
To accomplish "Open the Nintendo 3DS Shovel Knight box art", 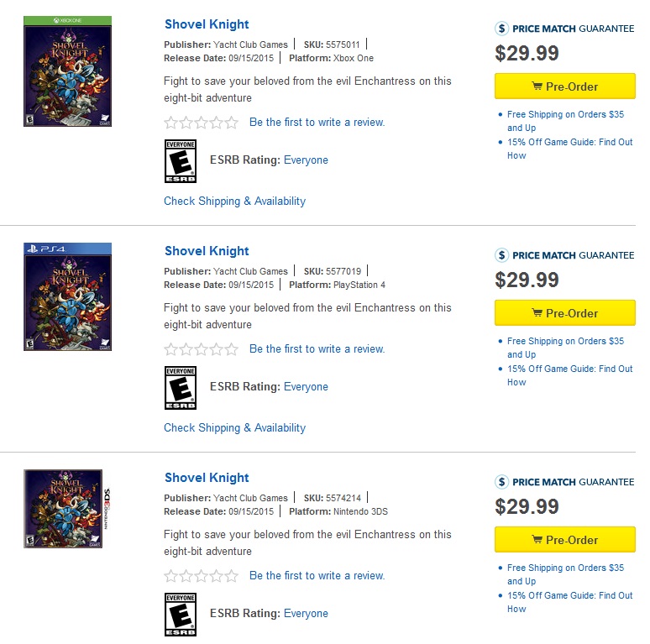I will click(66, 509).
